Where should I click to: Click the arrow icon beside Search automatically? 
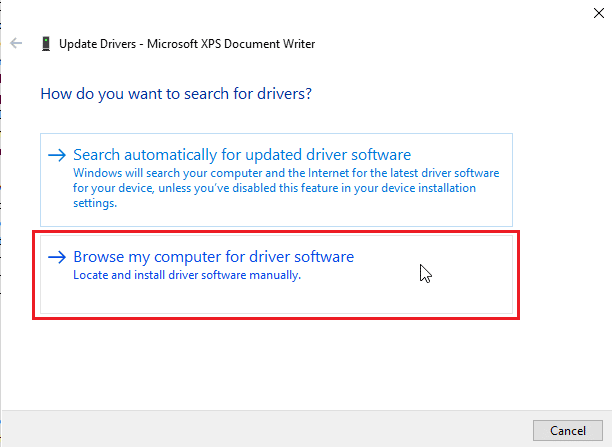pyautogui.click(x=57, y=155)
